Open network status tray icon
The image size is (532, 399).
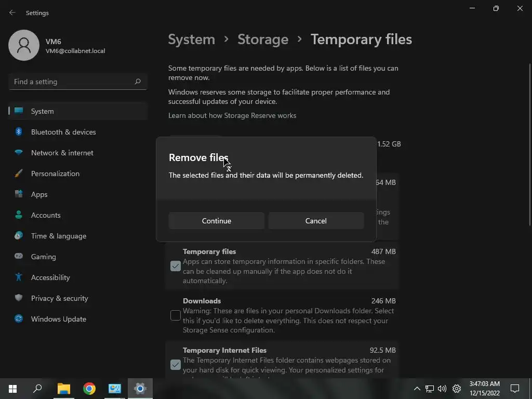(x=430, y=389)
